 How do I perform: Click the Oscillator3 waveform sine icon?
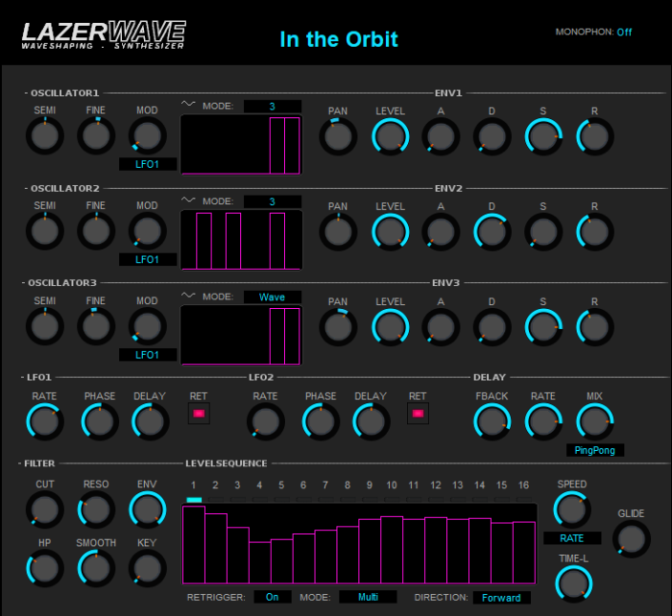(x=188, y=295)
